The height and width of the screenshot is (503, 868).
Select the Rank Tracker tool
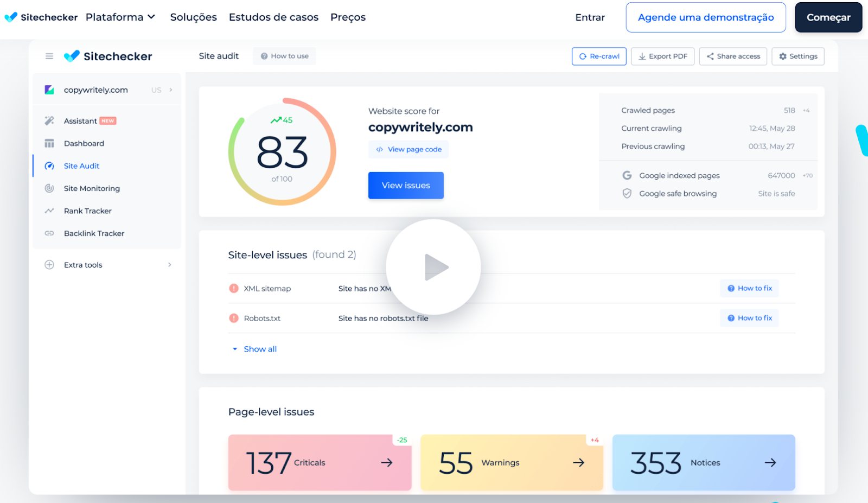87,211
